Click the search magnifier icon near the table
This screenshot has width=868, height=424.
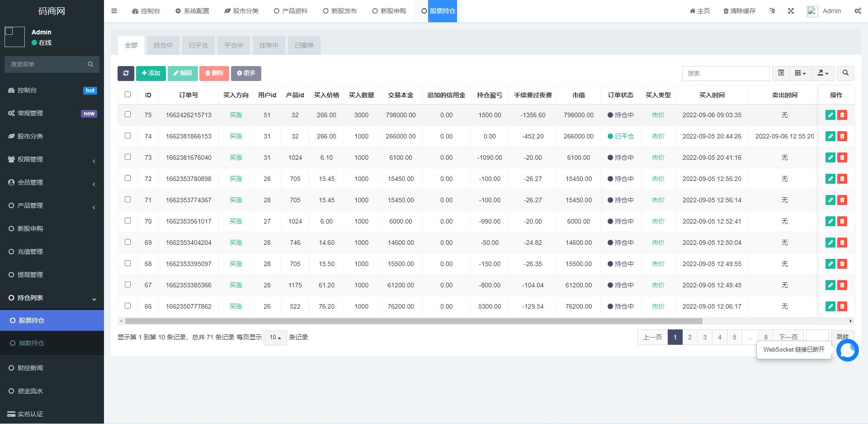tap(845, 73)
